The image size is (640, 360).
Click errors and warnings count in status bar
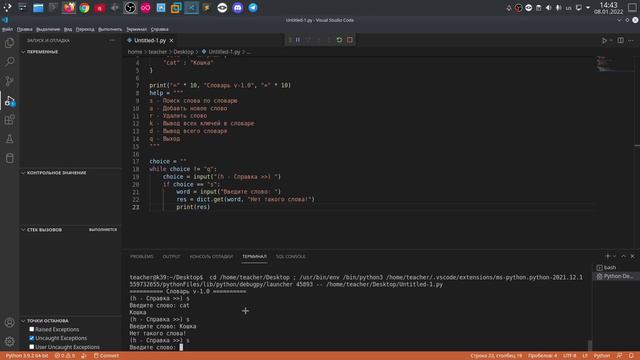64,356
